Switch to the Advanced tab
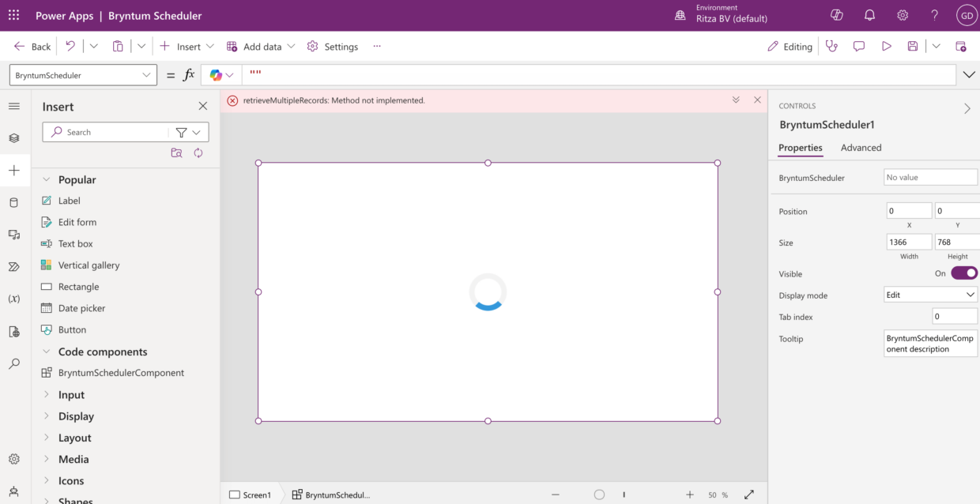Image resolution: width=980 pixels, height=504 pixels. pyautogui.click(x=861, y=148)
